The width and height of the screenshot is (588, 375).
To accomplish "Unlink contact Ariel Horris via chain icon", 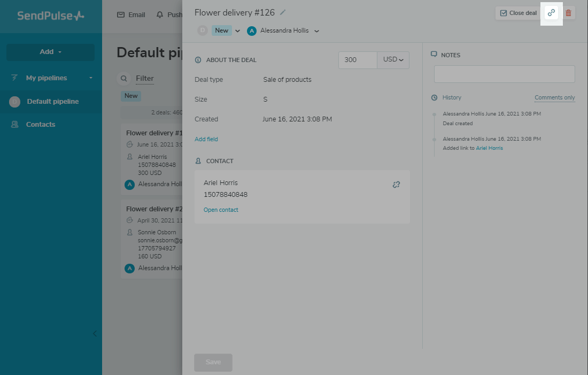I will tap(396, 185).
